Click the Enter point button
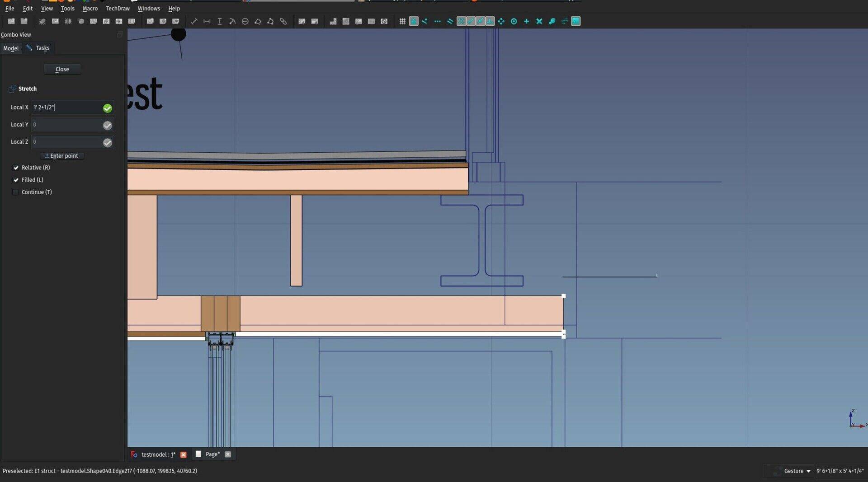The image size is (868, 482). (x=62, y=156)
